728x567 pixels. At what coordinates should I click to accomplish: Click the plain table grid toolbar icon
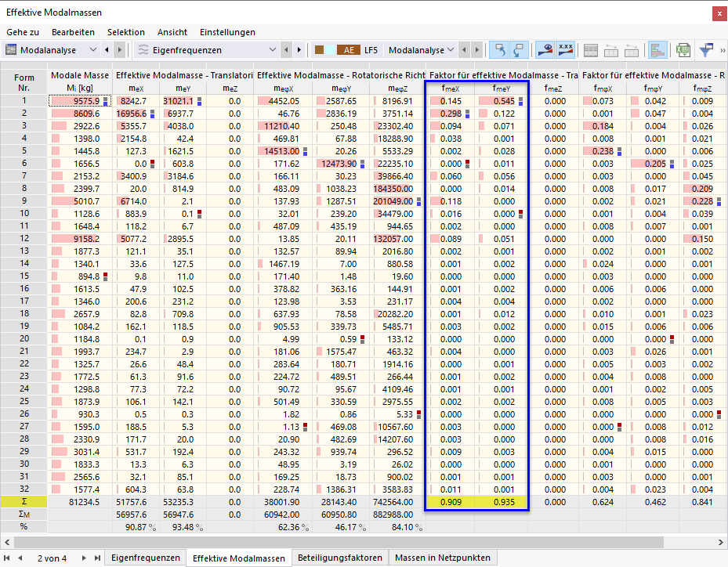[x=591, y=50]
